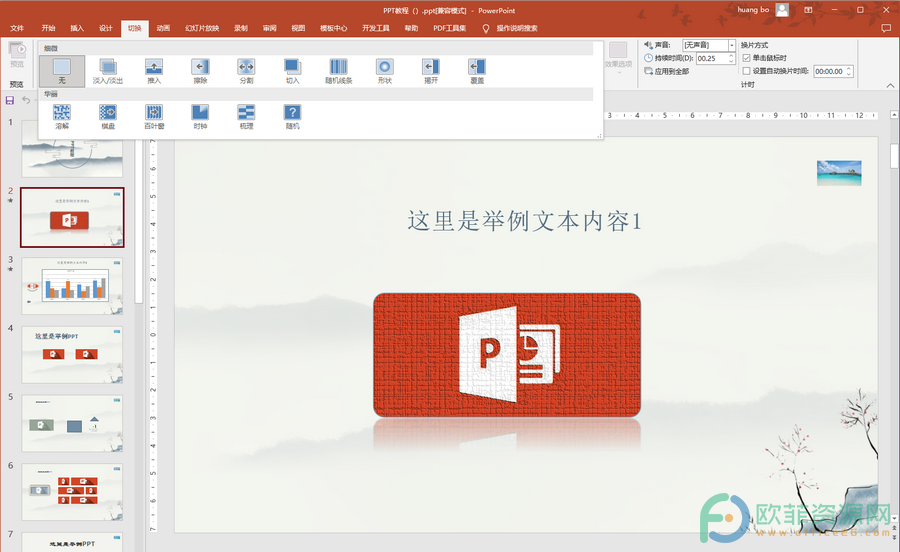
Task: Switch to the 模板中心 template center tab
Action: click(x=333, y=28)
